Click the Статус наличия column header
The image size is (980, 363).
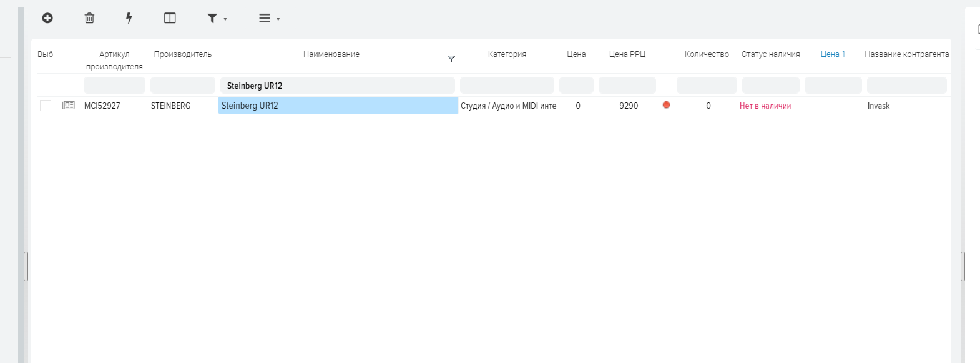point(771,54)
